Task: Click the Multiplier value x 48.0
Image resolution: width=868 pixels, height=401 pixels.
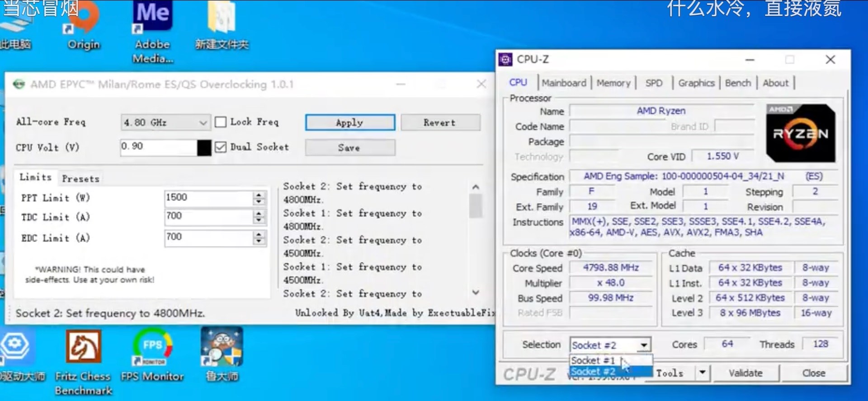Action: tap(611, 283)
